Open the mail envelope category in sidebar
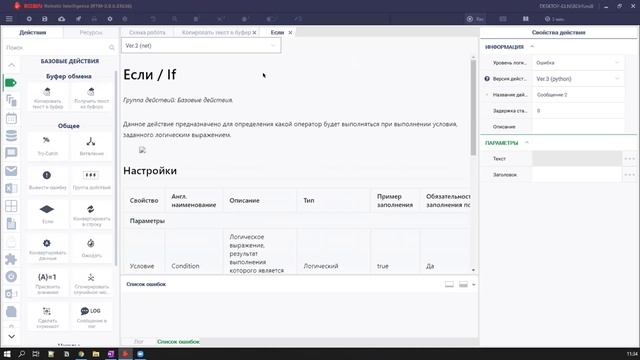Viewport: 640px width, 360px height. coord(11,171)
